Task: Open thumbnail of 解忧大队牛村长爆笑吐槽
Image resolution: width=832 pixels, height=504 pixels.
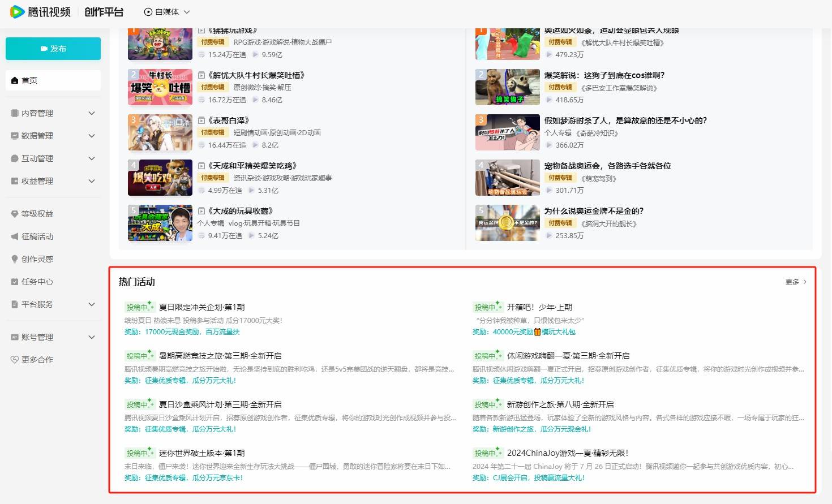Action: click(160, 87)
